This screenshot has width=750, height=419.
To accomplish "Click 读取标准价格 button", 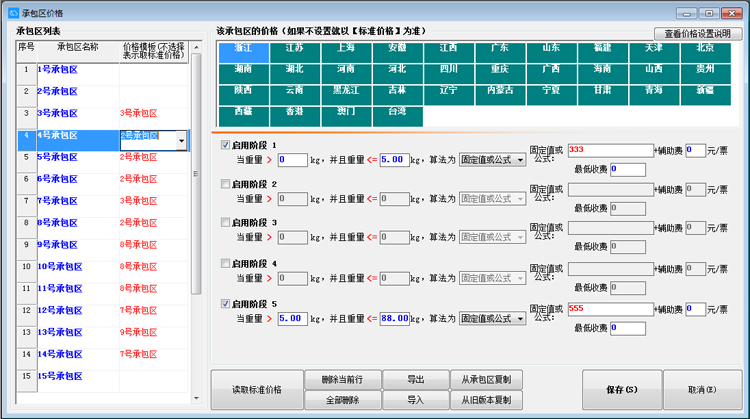I will (257, 390).
